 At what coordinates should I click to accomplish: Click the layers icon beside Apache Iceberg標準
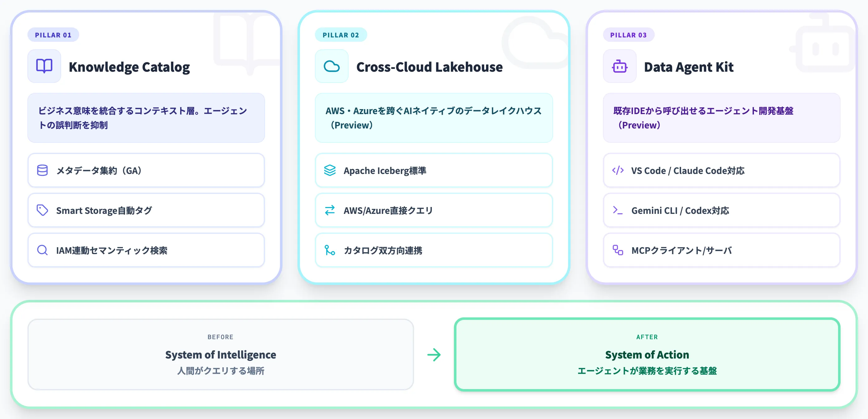point(330,171)
